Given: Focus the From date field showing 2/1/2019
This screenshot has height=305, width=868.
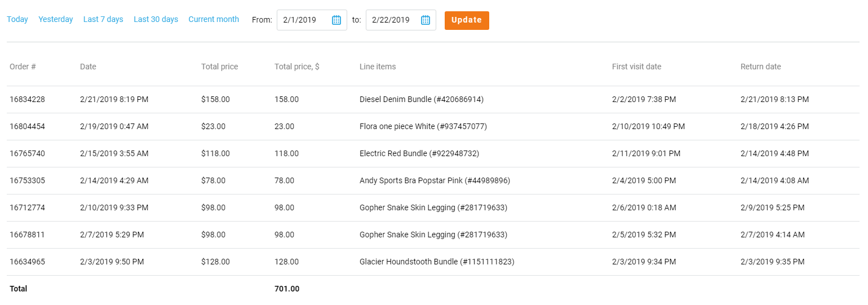Looking at the screenshot, I should tap(304, 20).
